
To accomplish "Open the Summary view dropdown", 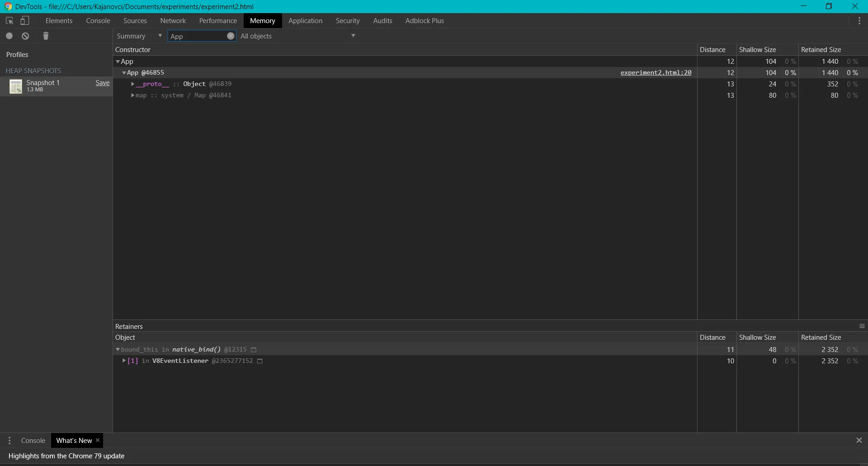I will pyautogui.click(x=139, y=36).
